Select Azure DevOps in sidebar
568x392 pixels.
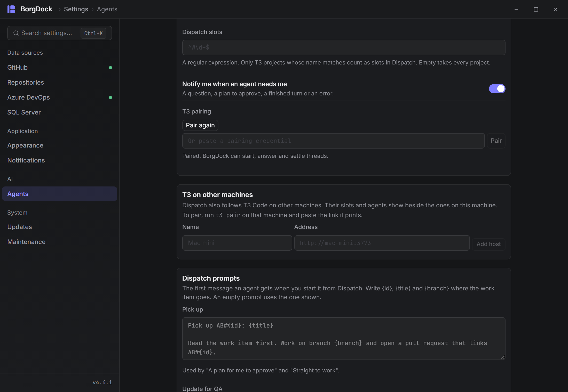(60, 97)
